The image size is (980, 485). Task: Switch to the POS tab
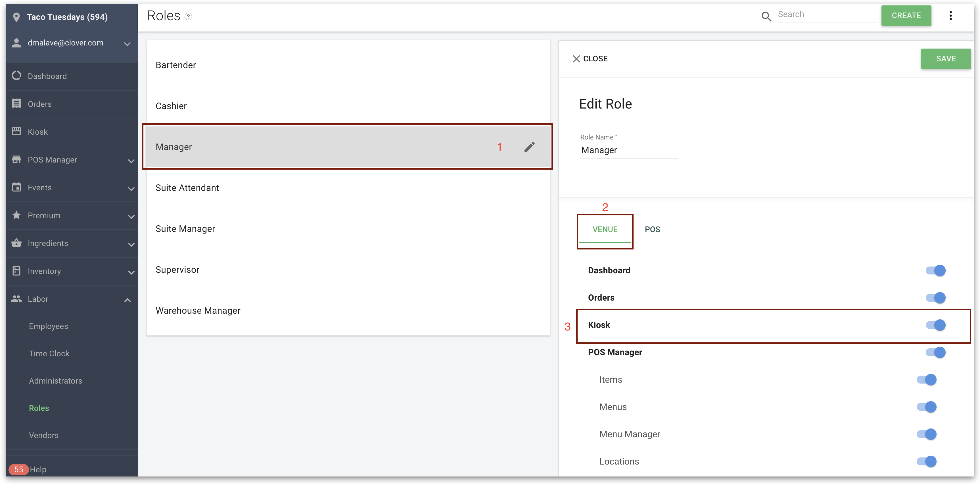652,229
